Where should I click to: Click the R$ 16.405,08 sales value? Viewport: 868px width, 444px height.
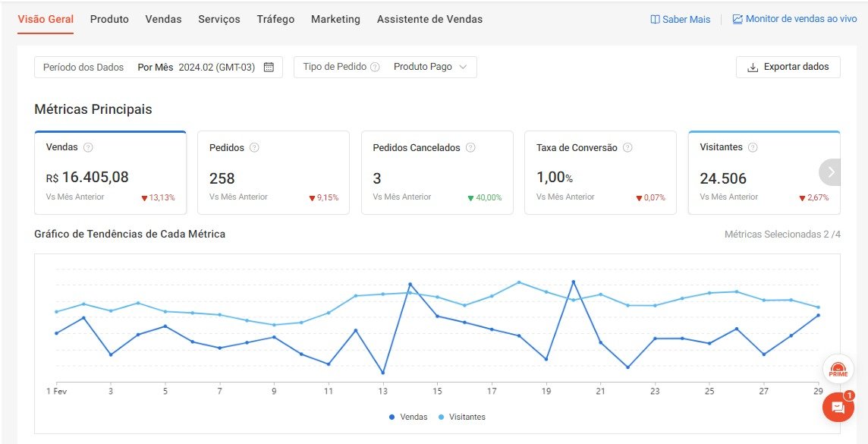coord(87,177)
